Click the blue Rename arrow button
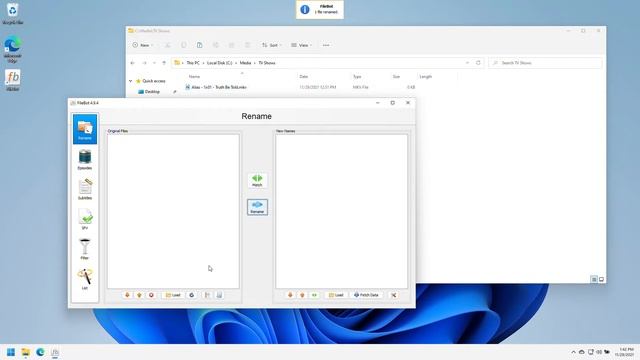This screenshot has height=360, width=640. coord(257,207)
